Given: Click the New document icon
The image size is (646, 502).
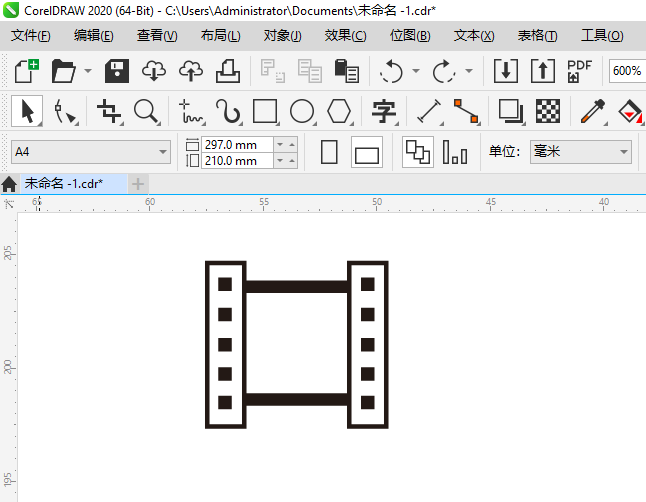Looking at the screenshot, I should [x=26, y=71].
